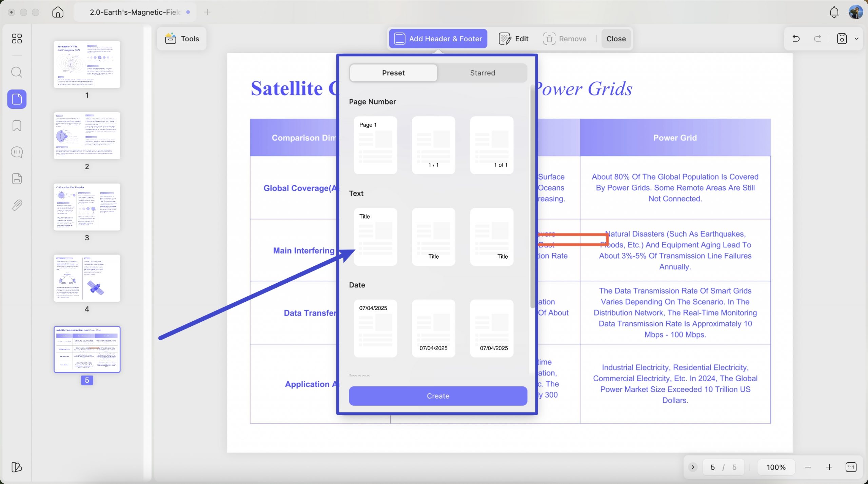Screen dimensions: 868x484
Task: Switch to the Starred tab
Action: (x=482, y=73)
